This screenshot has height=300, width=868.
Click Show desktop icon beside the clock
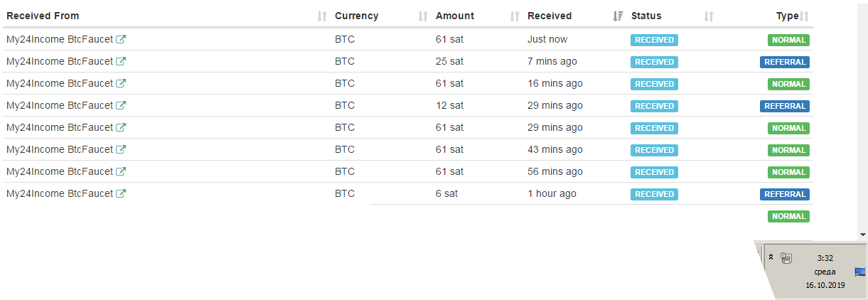860,272
